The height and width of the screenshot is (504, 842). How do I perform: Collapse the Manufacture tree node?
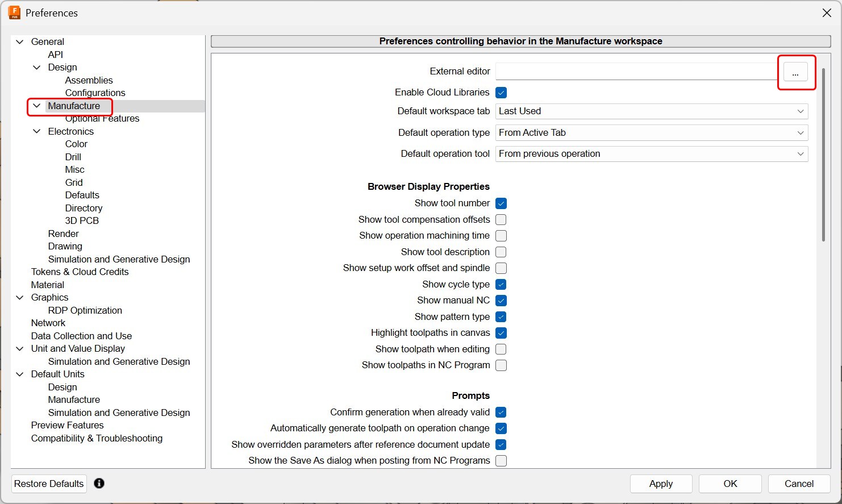(x=36, y=106)
